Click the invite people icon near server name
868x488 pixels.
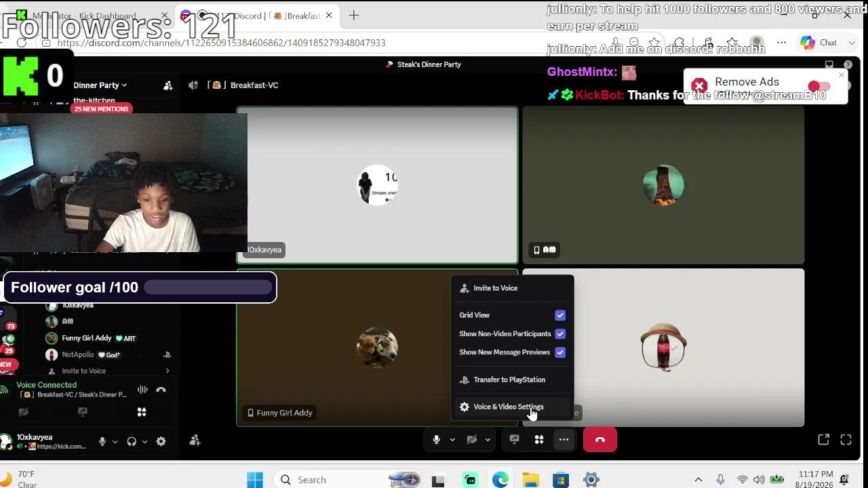[167, 85]
